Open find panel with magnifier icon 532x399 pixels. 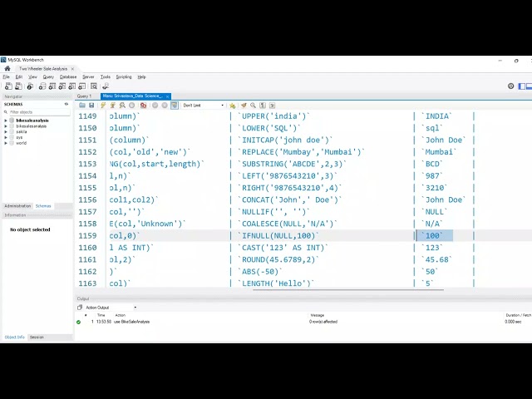[253, 106]
